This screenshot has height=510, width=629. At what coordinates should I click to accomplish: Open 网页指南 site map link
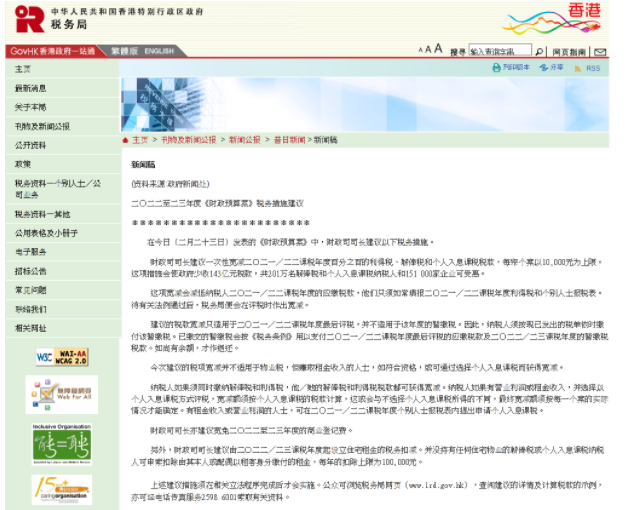[x=569, y=52]
